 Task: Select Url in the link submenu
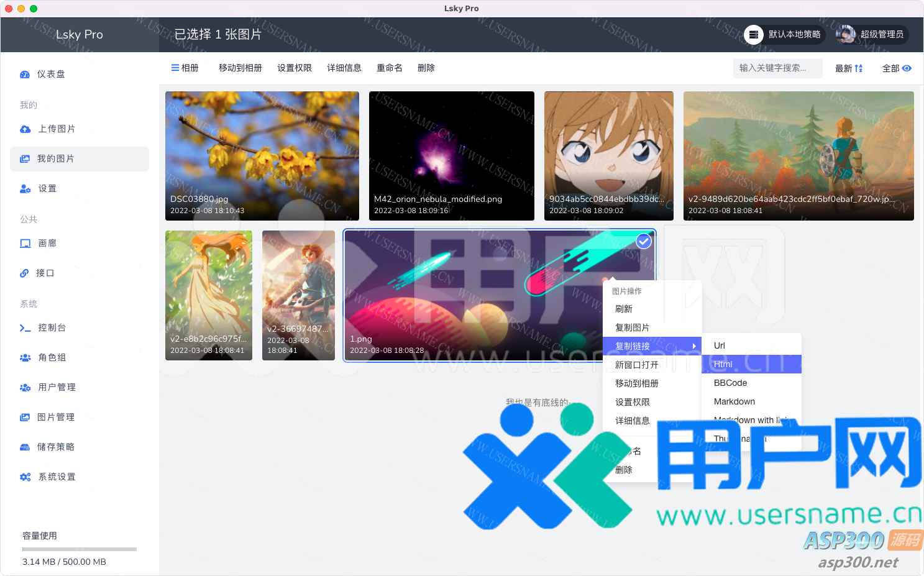click(751, 345)
